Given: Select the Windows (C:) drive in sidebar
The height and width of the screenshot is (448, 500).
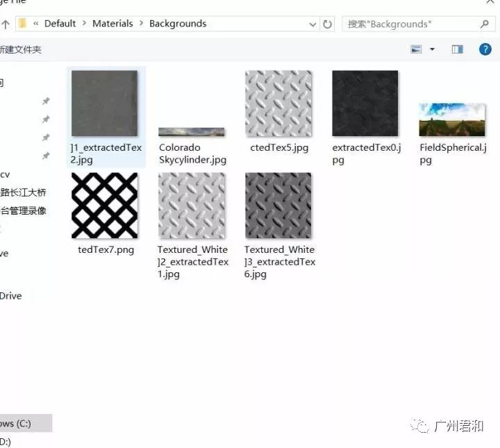Looking at the screenshot, I should [26, 423].
